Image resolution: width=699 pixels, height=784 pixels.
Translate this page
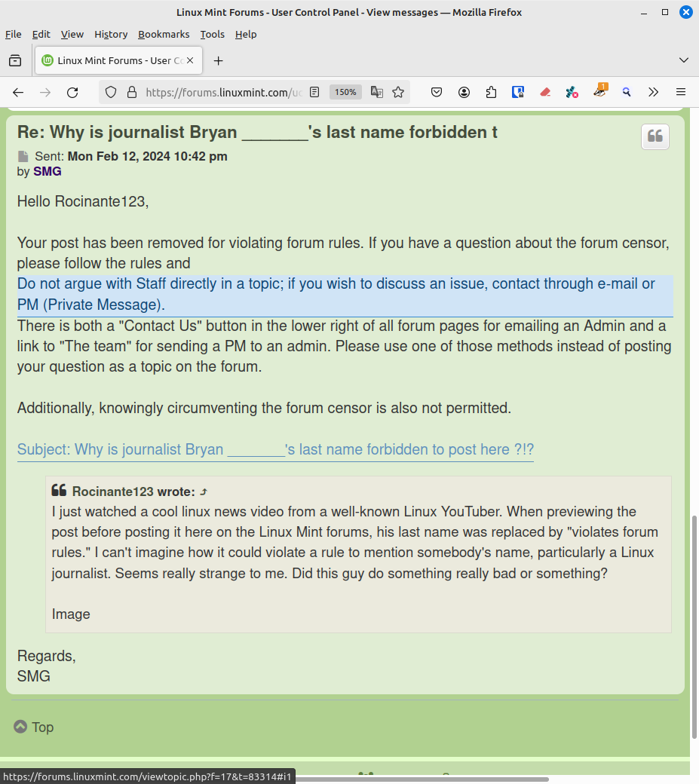pos(376,92)
